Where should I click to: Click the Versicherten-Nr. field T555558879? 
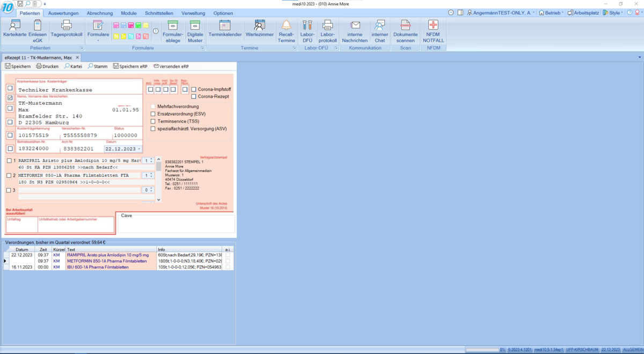80,135
